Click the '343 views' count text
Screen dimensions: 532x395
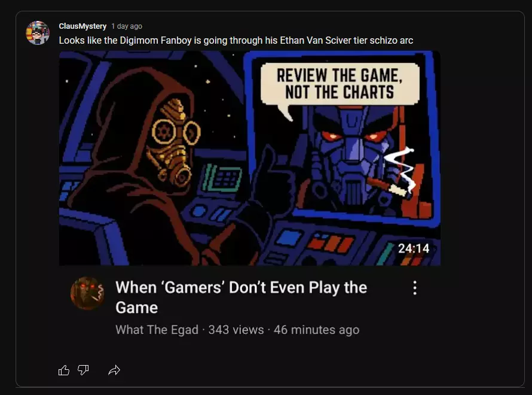[236, 330]
